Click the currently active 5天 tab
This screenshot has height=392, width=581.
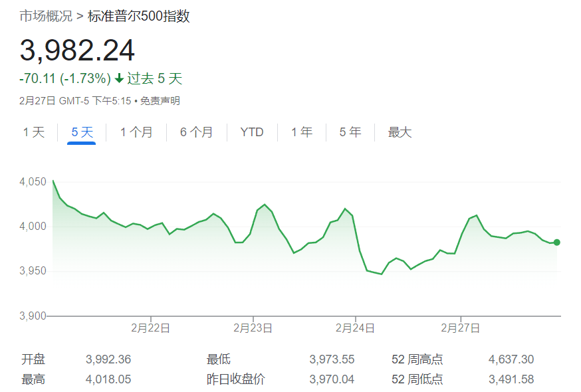click(81, 132)
